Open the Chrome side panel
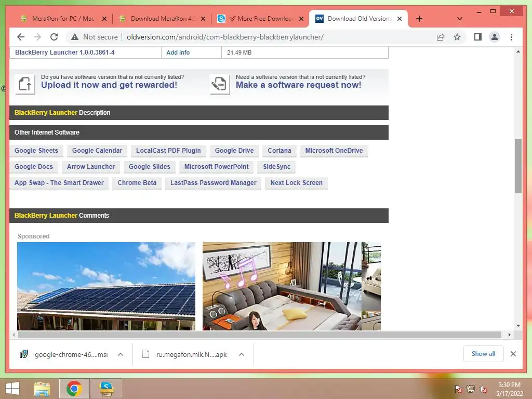This screenshot has height=399, width=532. [x=478, y=37]
